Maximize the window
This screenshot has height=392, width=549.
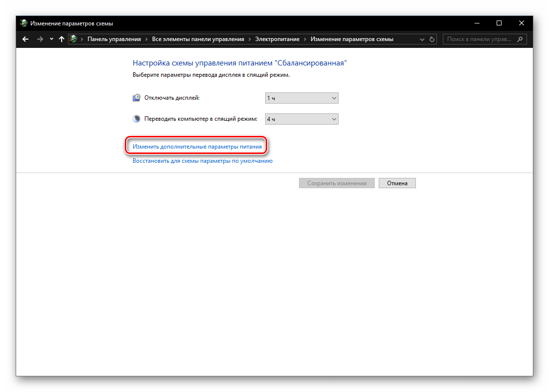499,23
